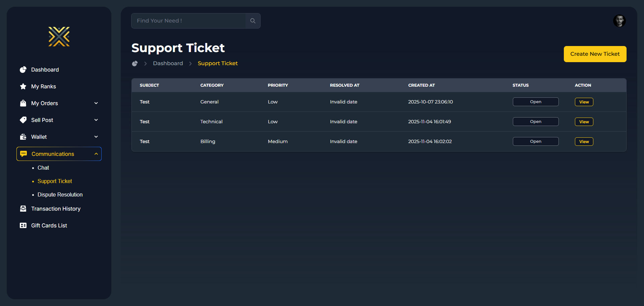The image size is (644, 306).
Task: Select Support Ticket in sidebar
Action: click(x=55, y=181)
